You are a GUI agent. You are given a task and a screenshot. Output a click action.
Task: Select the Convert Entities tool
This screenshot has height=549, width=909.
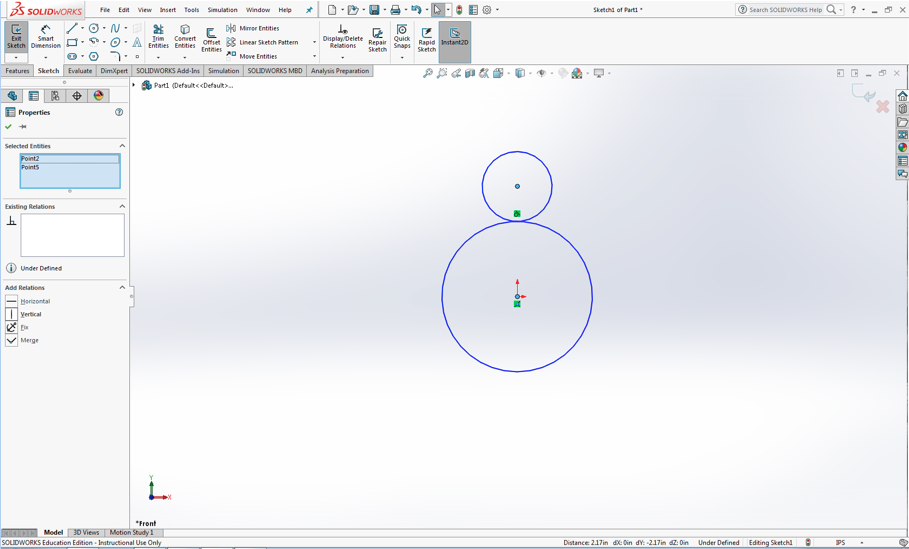[x=185, y=37]
